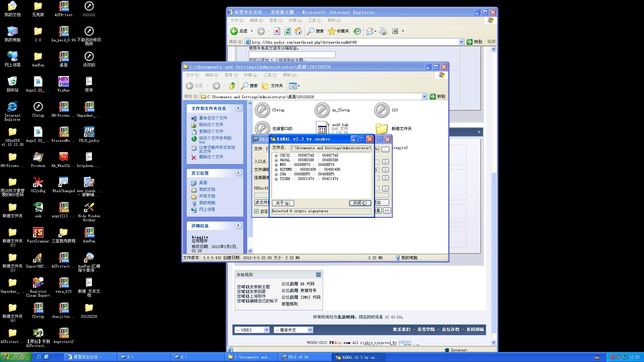Toggle the checkbox at PEiD window bottom-left
The width and height of the screenshot is (644, 362).
(257, 211)
